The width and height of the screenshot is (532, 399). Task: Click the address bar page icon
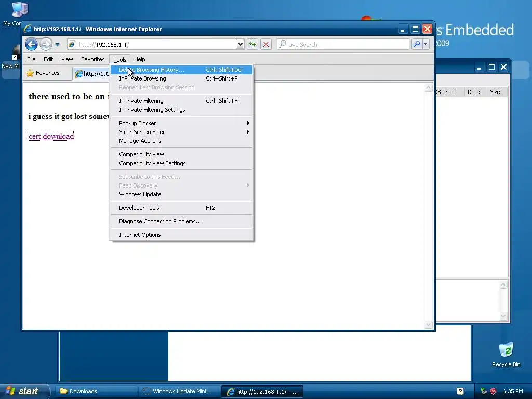72,45
